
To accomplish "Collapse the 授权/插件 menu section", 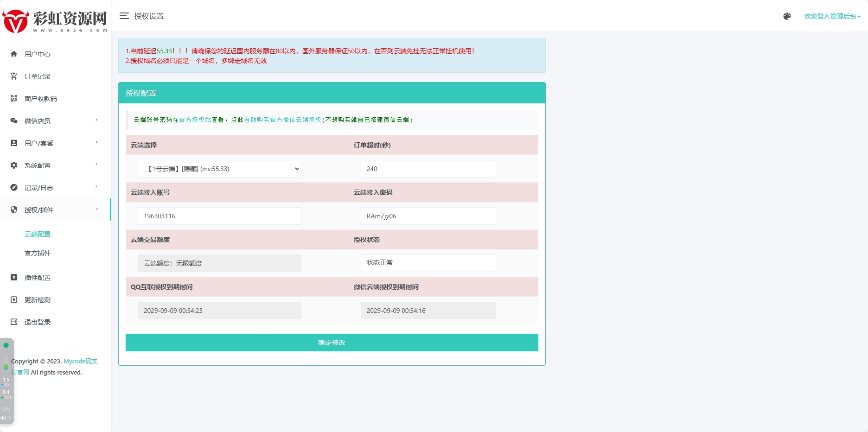I will tap(96, 210).
